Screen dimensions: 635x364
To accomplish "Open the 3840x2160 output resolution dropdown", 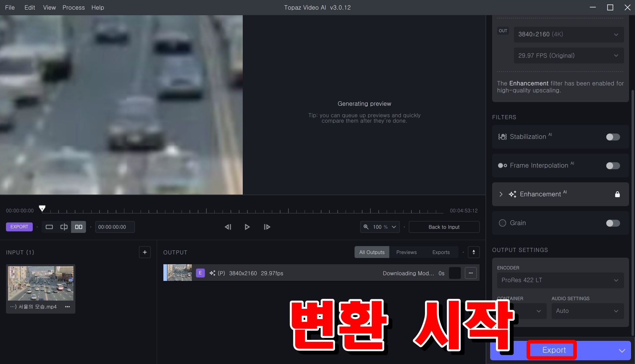I will pyautogui.click(x=568, y=34).
